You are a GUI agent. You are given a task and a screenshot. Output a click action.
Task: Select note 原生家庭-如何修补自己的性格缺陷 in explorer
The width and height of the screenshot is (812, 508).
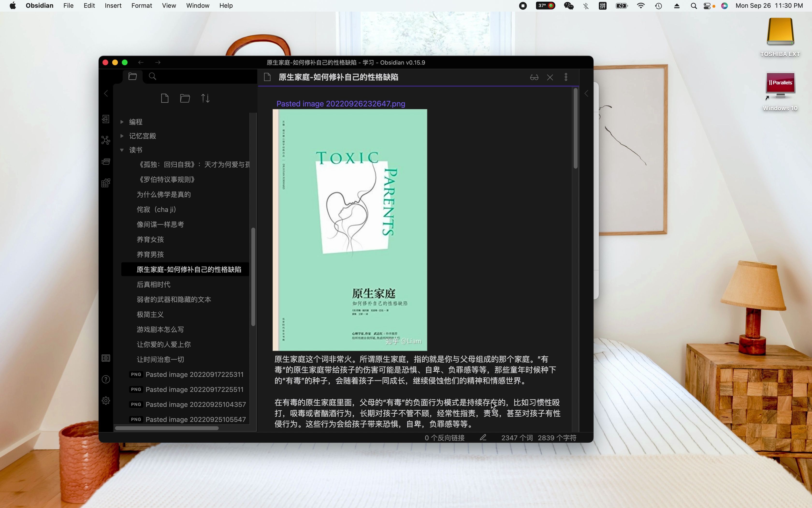pyautogui.click(x=185, y=269)
